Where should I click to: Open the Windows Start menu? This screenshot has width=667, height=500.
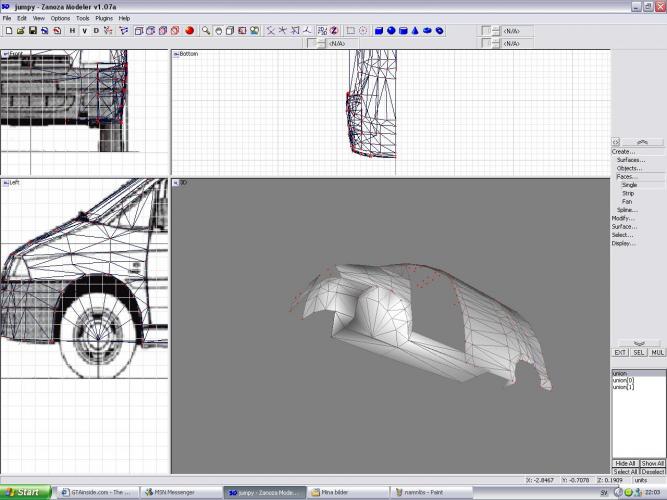[x=22, y=492]
